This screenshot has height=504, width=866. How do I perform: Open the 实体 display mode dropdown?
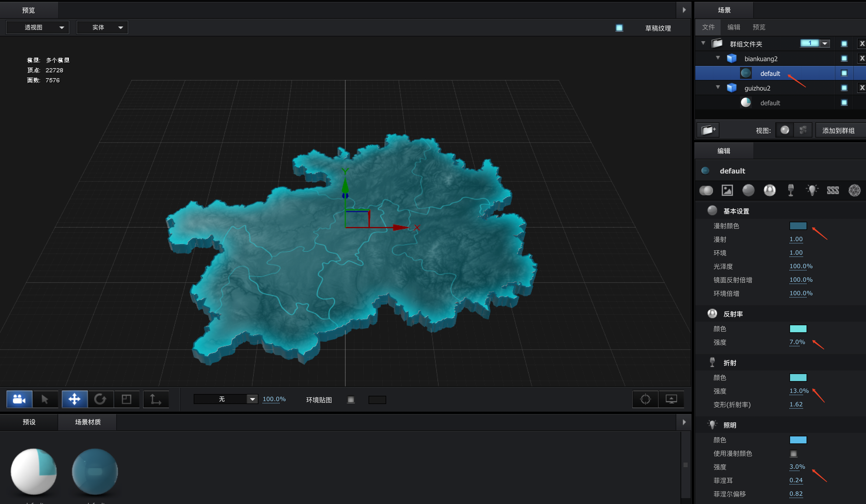pos(102,27)
